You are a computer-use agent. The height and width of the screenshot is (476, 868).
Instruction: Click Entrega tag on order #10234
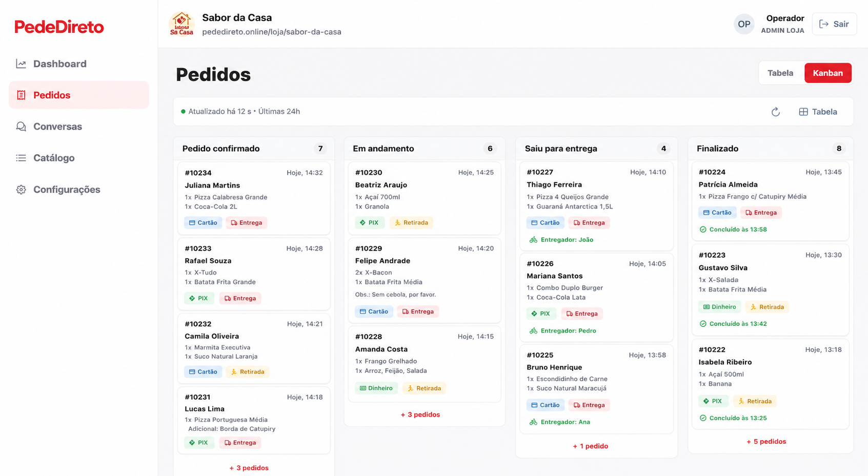pyautogui.click(x=247, y=223)
